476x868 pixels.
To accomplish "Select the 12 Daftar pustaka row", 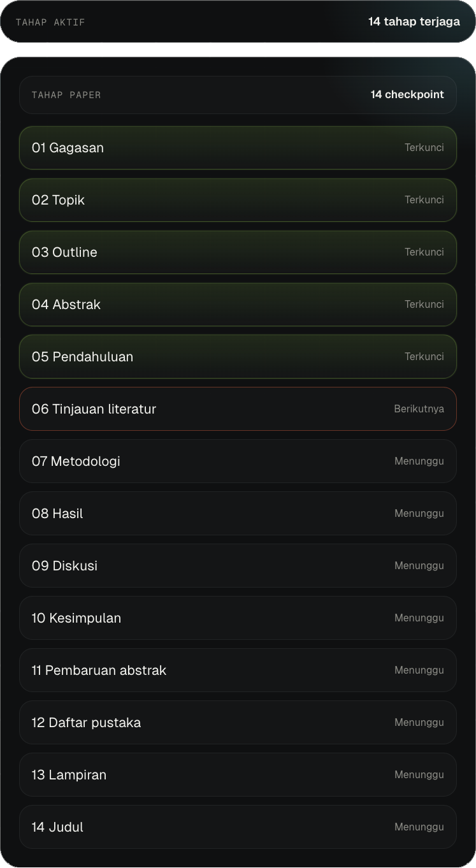I will click(238, 723).
